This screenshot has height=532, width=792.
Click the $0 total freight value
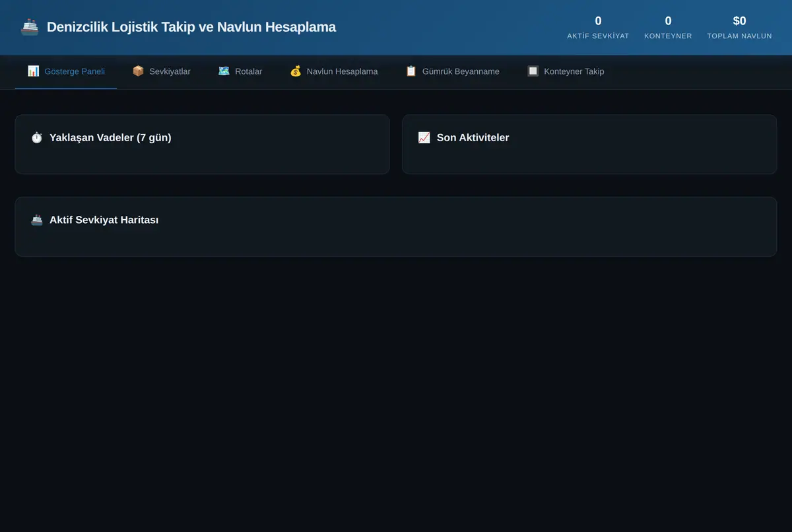point(739,21)
